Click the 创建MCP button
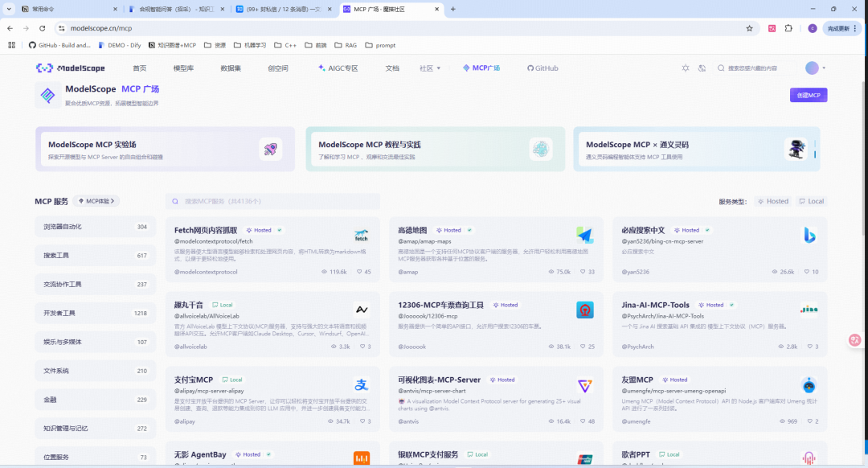Screen dimensions: 868x468 [x=809, y=95]
